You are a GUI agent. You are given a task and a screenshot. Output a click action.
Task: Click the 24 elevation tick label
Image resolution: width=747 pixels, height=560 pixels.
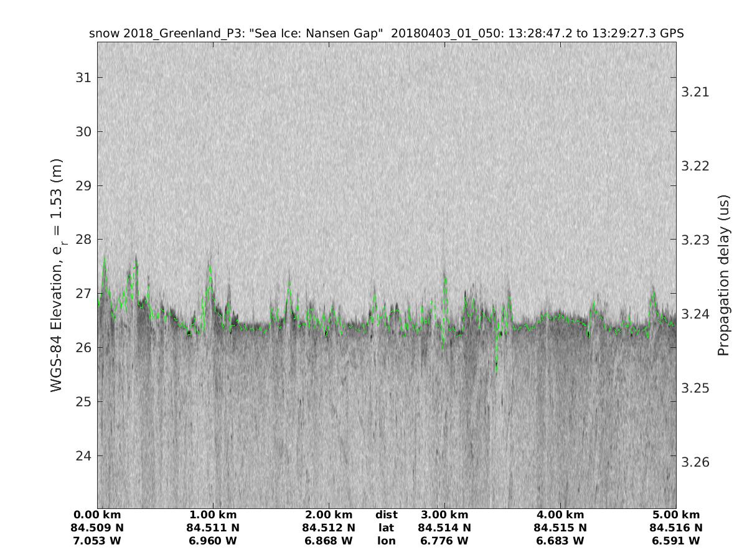[x=82, y=456]
